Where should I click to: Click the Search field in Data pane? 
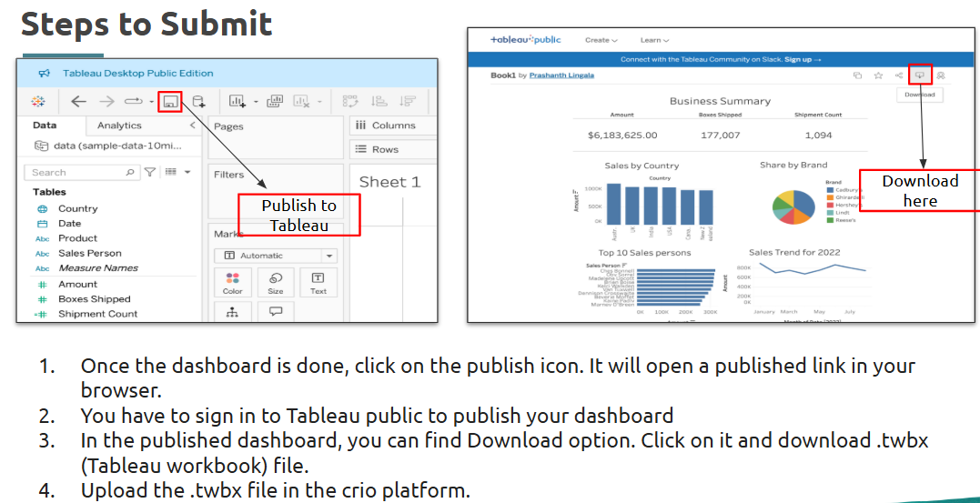[x=82, y=172]
